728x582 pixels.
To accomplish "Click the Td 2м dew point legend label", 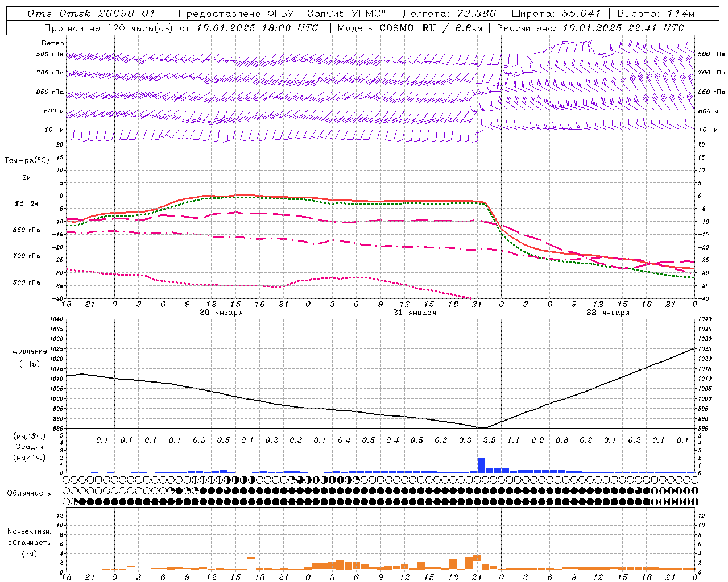I will [x=26, y=203].
